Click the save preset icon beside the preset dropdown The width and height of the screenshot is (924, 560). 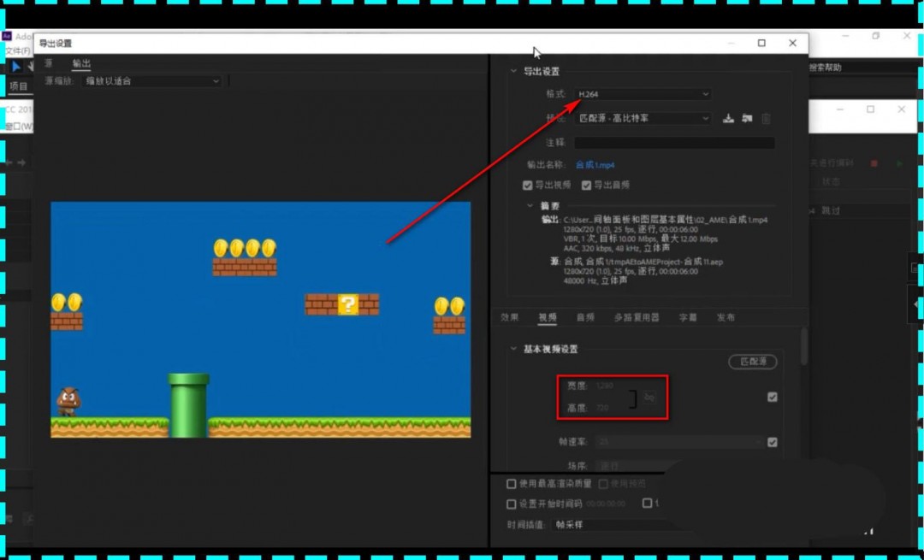point(729,119)
